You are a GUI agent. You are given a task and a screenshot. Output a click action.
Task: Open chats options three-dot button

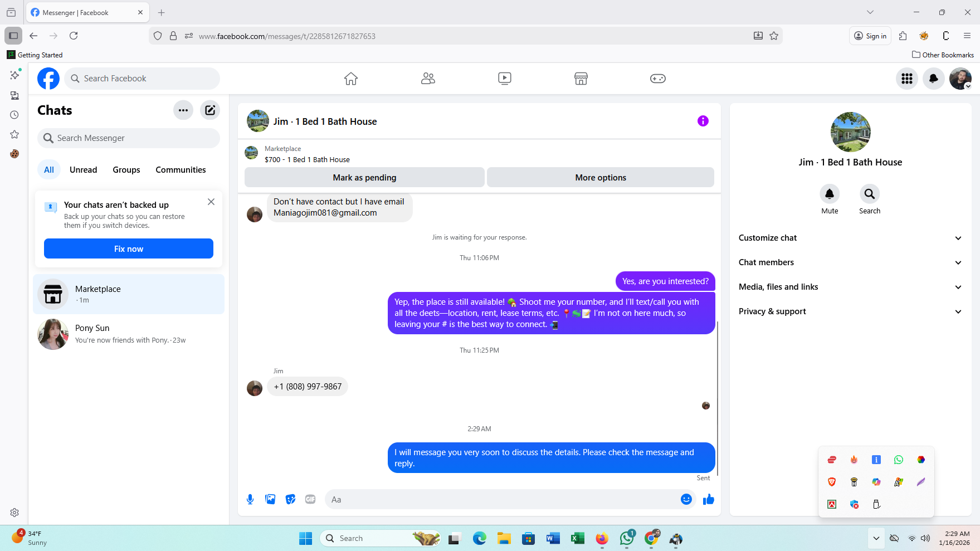pyautogui.click(x=183, y=110)
